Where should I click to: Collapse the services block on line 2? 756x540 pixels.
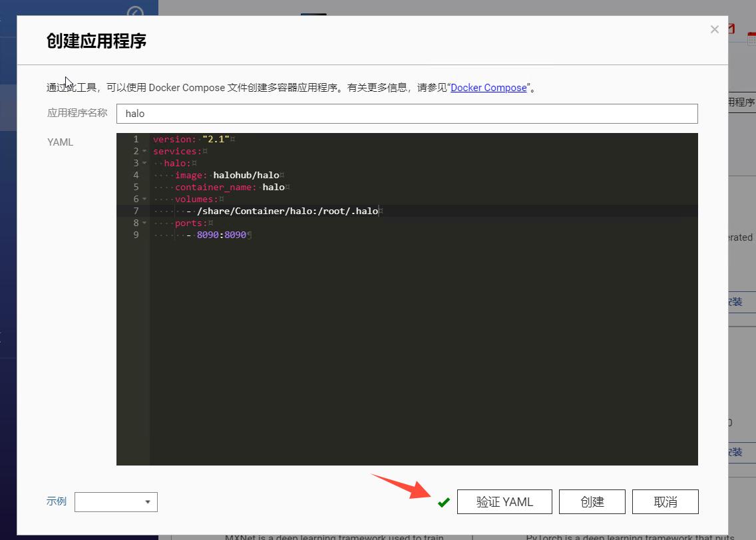coord(144,151)
